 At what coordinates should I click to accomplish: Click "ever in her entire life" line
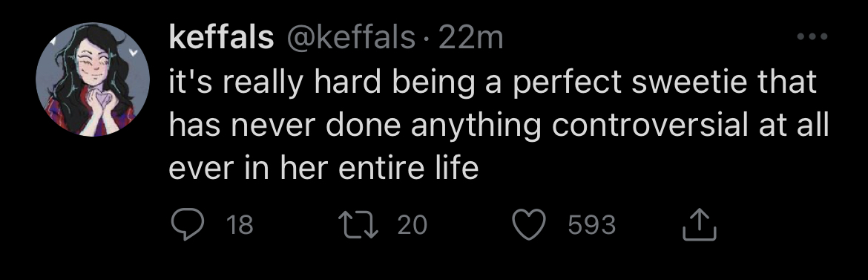coord(323,169)
